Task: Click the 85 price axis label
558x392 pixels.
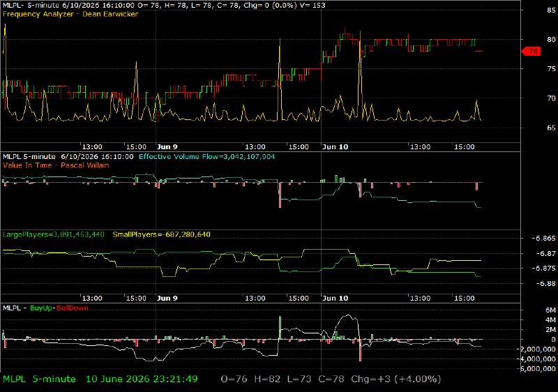Action: 551,10
